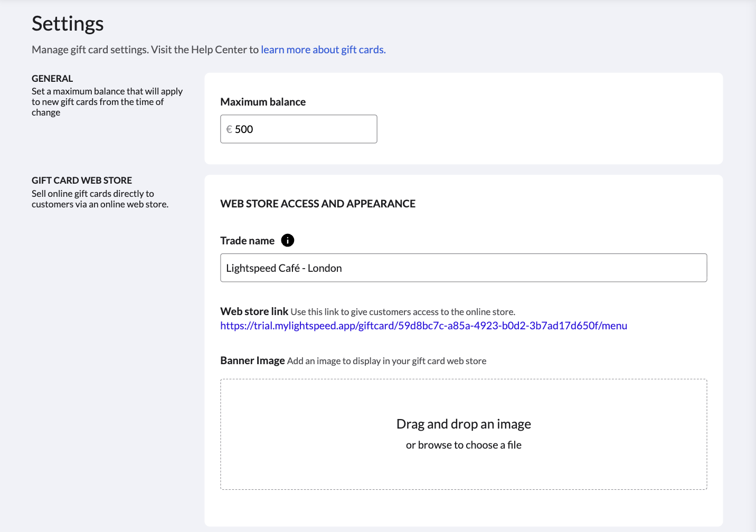Click the Settings page heading
The height and width of the screenshot is (532, 756).
tap(67, 23)
